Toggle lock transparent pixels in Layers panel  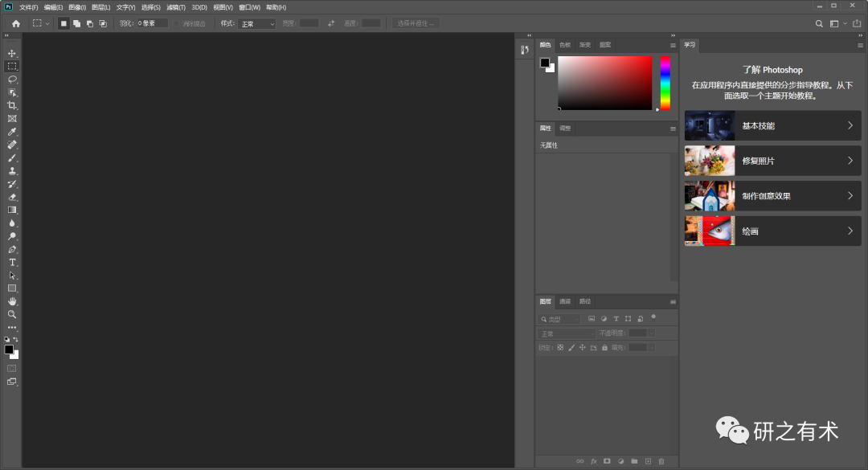tap(560, 348)
